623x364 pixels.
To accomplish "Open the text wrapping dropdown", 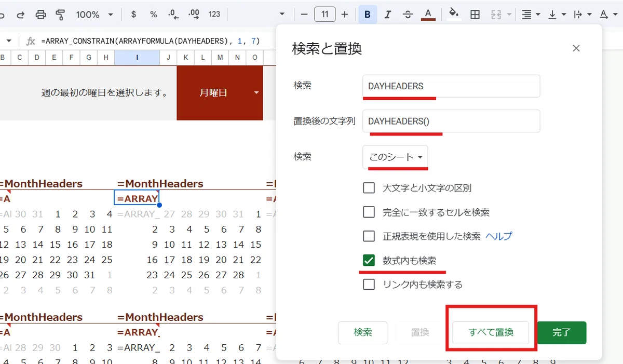I will (x=582, y=15).
